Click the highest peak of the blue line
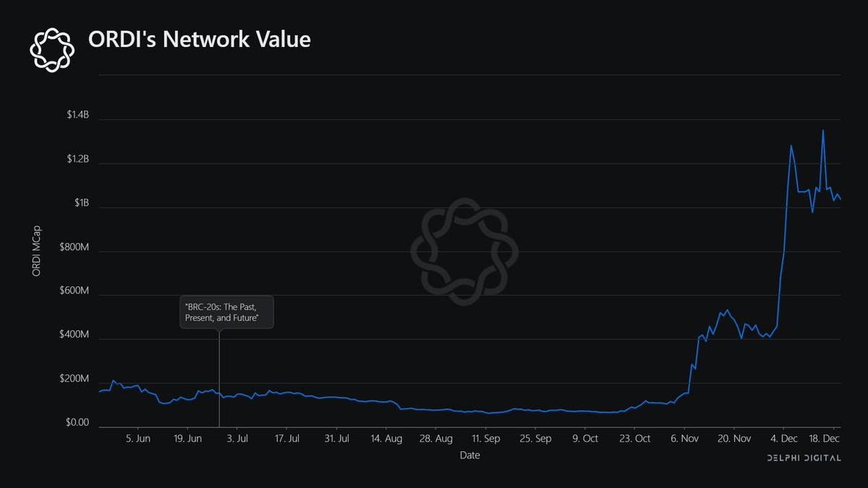 click(x=822, y=131)
